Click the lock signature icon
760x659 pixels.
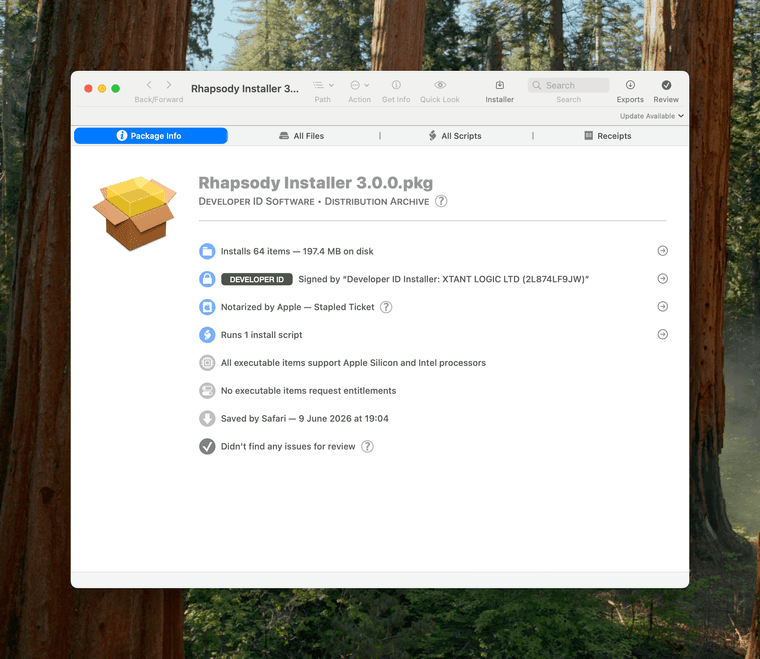point(207,279)
